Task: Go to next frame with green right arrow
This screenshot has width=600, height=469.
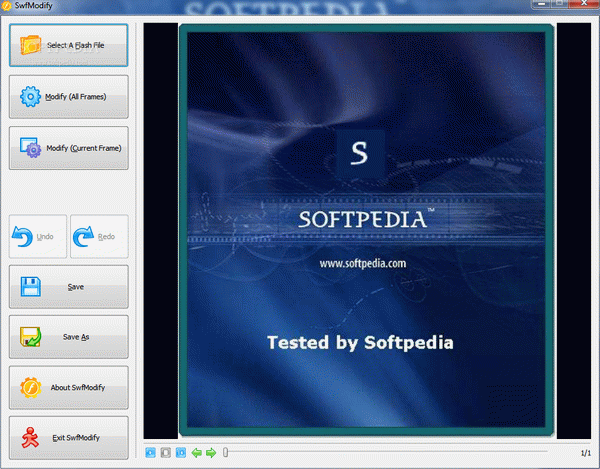Action: 211,453
